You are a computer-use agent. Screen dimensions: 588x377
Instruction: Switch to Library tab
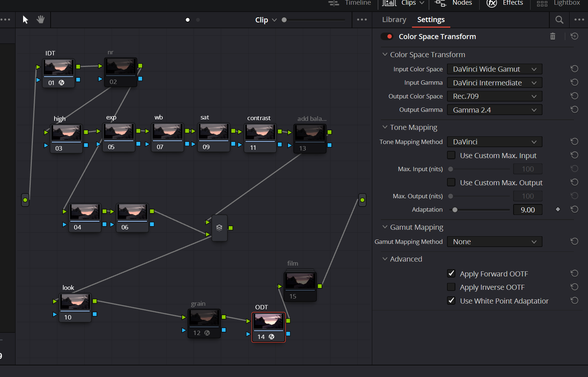click(394, 20)
